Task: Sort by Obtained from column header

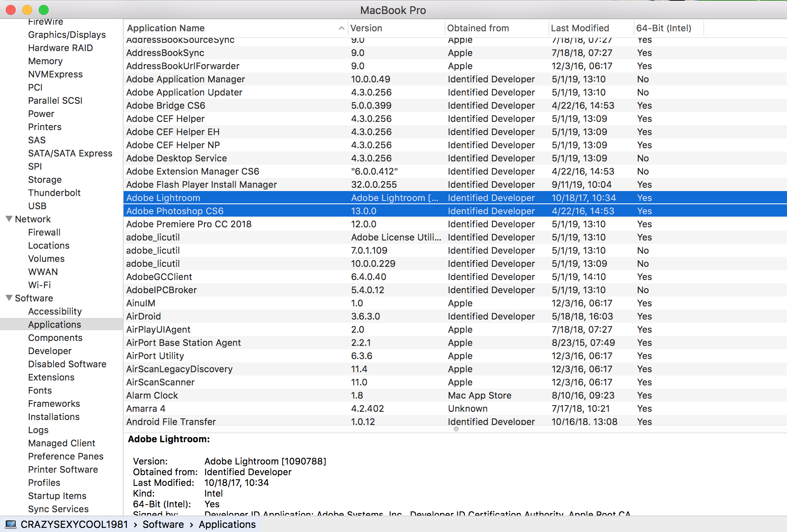Action: (x=497, y=28)
